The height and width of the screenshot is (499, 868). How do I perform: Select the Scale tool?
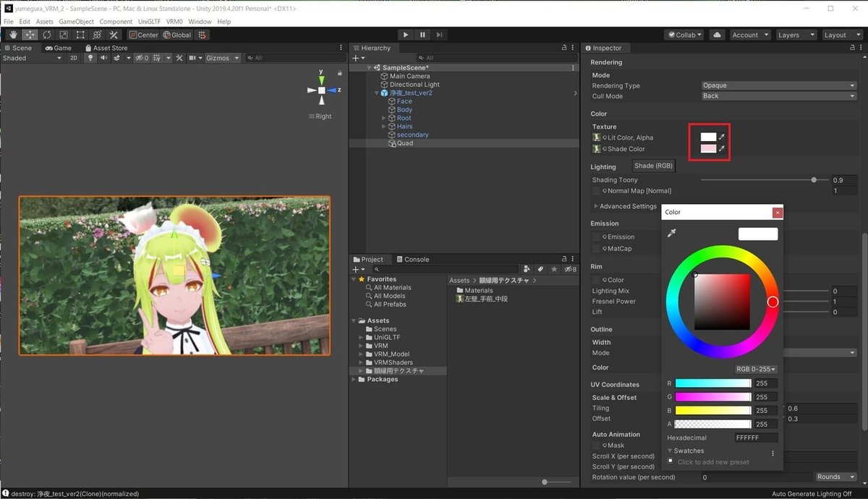[63, 35]
